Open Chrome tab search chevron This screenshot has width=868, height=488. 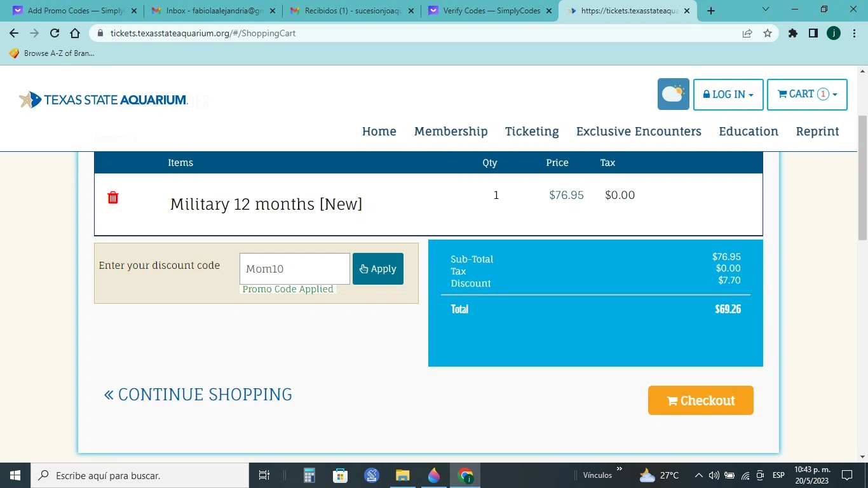pos(766,10)
